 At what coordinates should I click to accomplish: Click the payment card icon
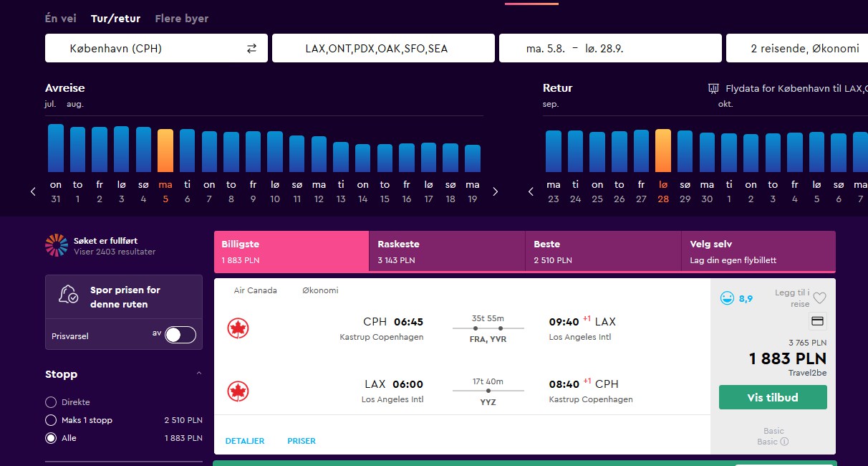click(817, 321)
